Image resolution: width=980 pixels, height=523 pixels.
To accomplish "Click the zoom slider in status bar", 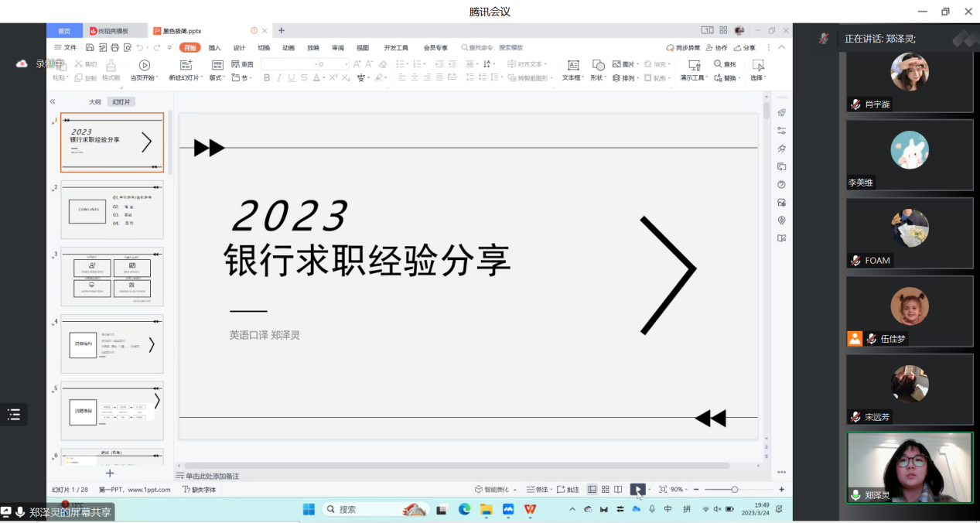I will pos(734,490).
